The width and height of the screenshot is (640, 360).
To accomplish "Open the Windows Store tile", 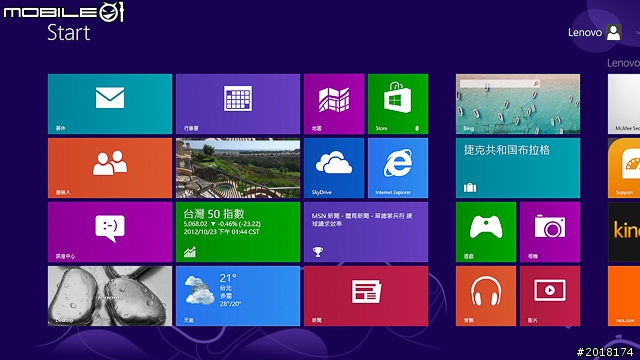I will pyautogui.click(x=398, y=104).
